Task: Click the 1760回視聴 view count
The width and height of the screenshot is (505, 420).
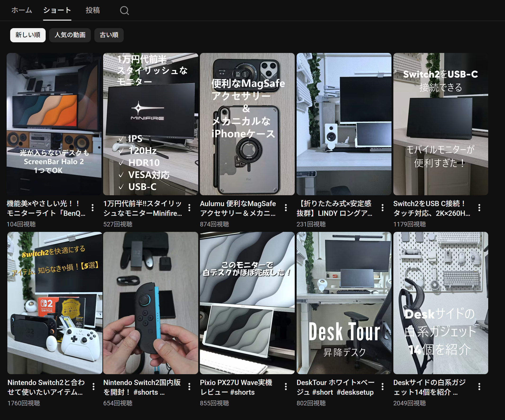Action: point(24,403)
